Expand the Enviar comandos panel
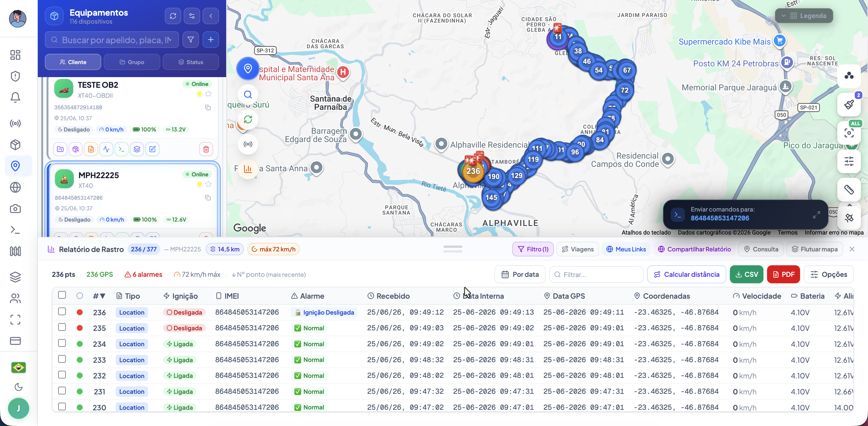The image size is (868, 426). pos(816,214)
